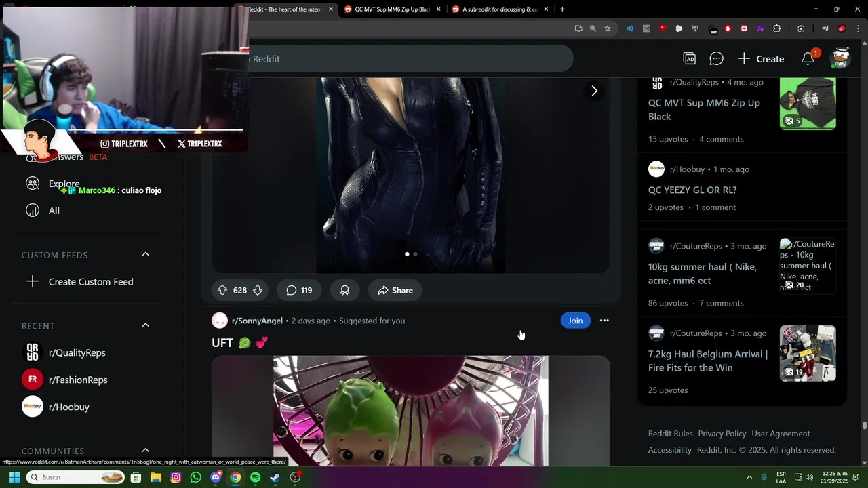Click the Reddit advertise AD icon
The width and height of the screenshot is (868, 488).
(x=690, y=59)
